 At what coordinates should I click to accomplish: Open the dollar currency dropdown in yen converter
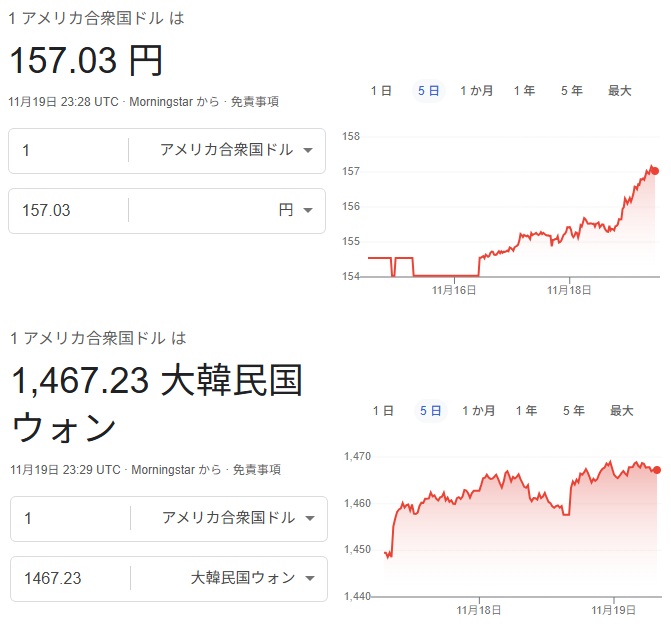click(238, 150)
